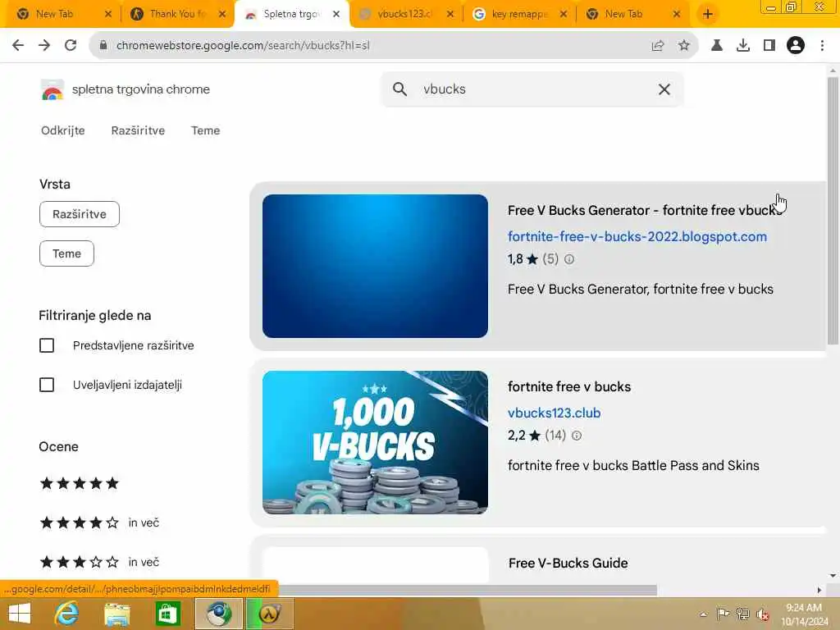Click the Chrome Web Store logo

click(52, 89)
